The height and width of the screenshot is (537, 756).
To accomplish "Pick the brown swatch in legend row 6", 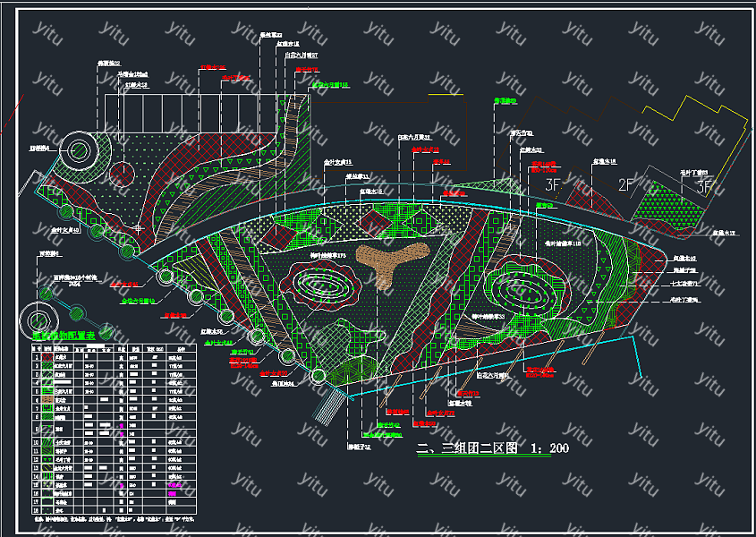I will tap(47, 399).
